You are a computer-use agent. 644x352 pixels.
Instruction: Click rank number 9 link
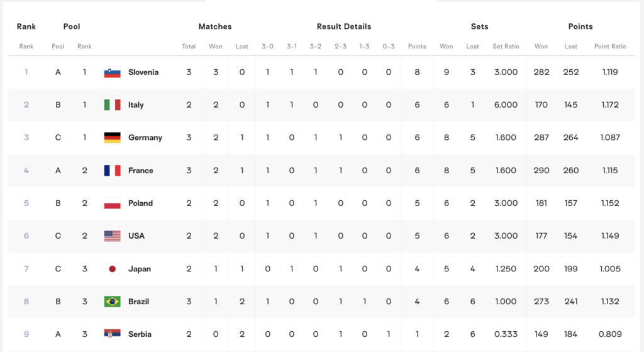click(x=26, y=334)
